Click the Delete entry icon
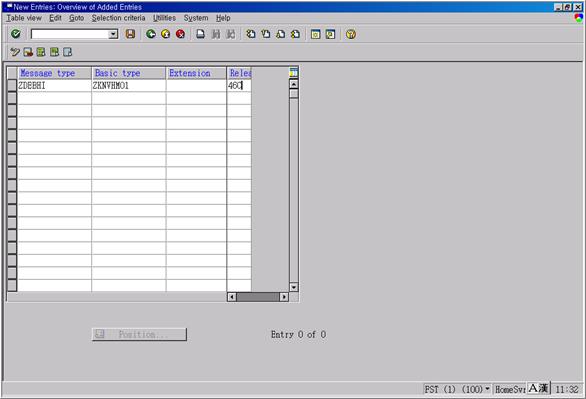The width and height of the screenshot is (586, 399). (28, 52)
